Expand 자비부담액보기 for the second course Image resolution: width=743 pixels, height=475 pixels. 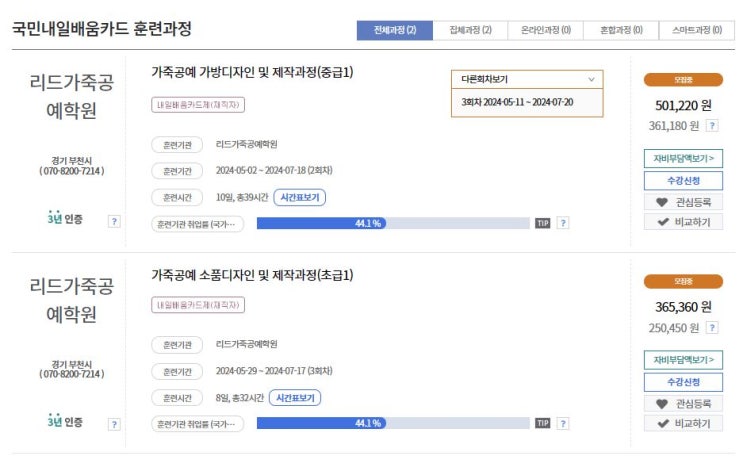(x=683, y=360)
